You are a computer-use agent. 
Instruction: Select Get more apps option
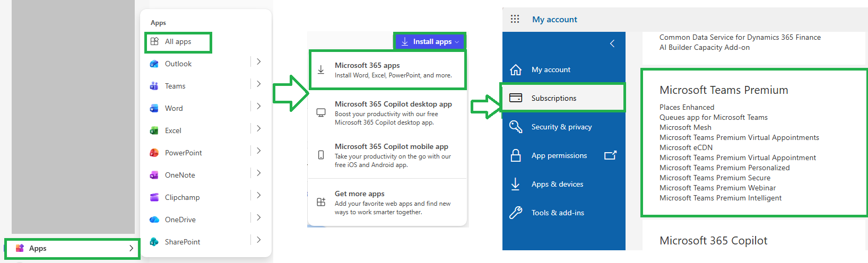(x=387, y=203)
